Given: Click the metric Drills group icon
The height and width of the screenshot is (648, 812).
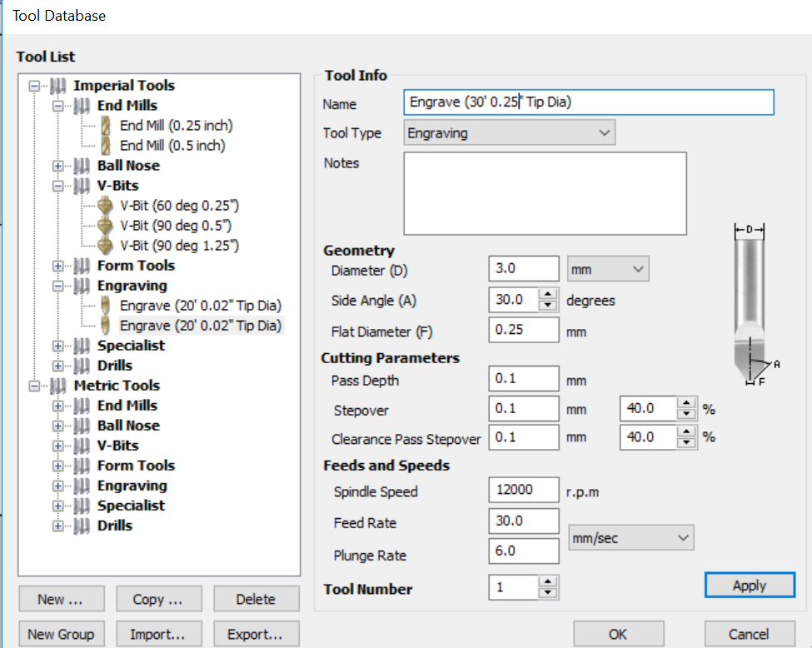Looking at the screenshot, I should pos(82,526).
